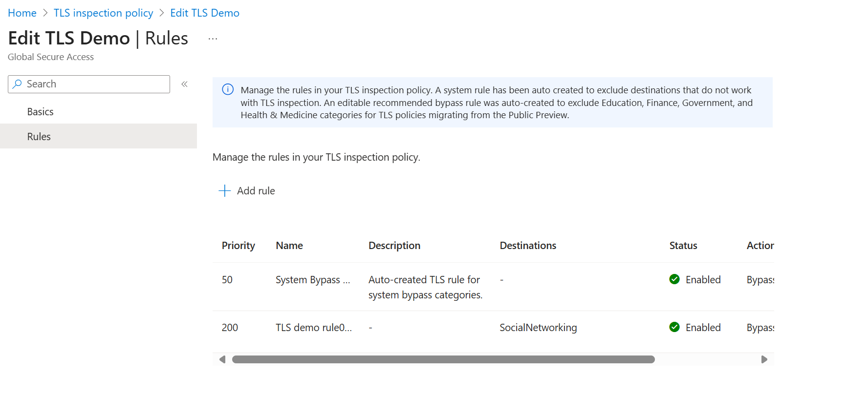The height and width of the screenshot is (418, 868).
Task: Focus the sidebar Search input field
Action: tap(95, 84)
